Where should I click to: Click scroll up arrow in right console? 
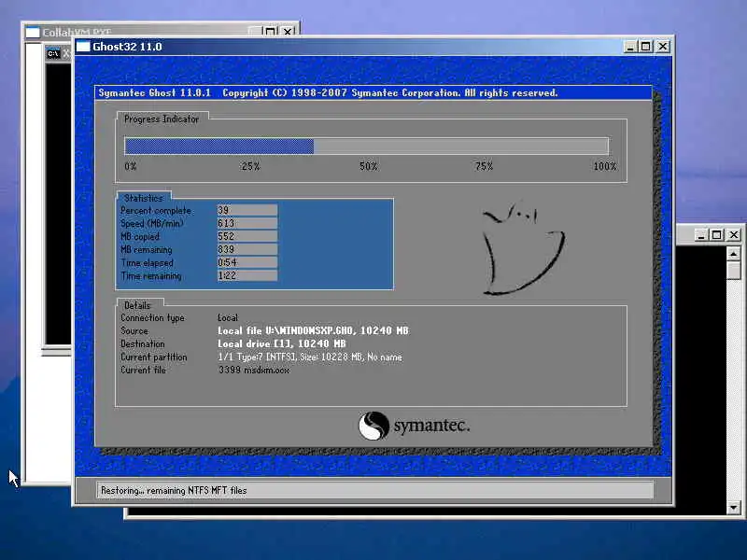pyautogui.click(x=734, y=254)
